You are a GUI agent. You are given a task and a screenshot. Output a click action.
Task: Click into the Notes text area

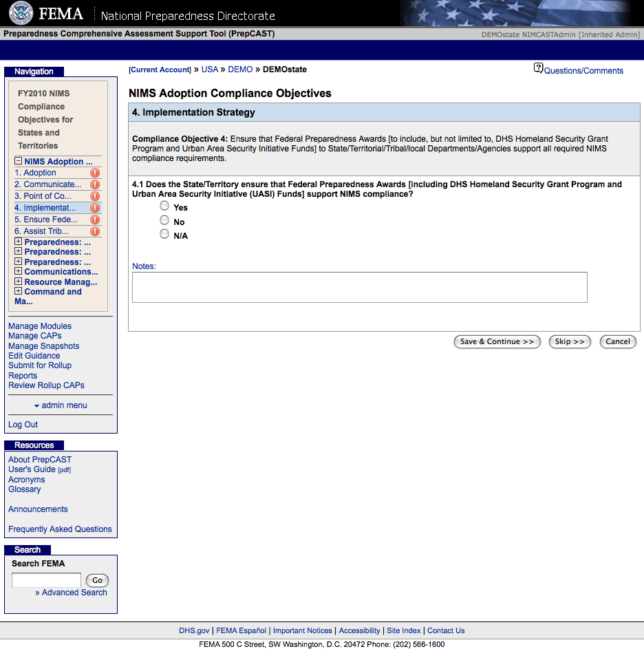point(359,287)
